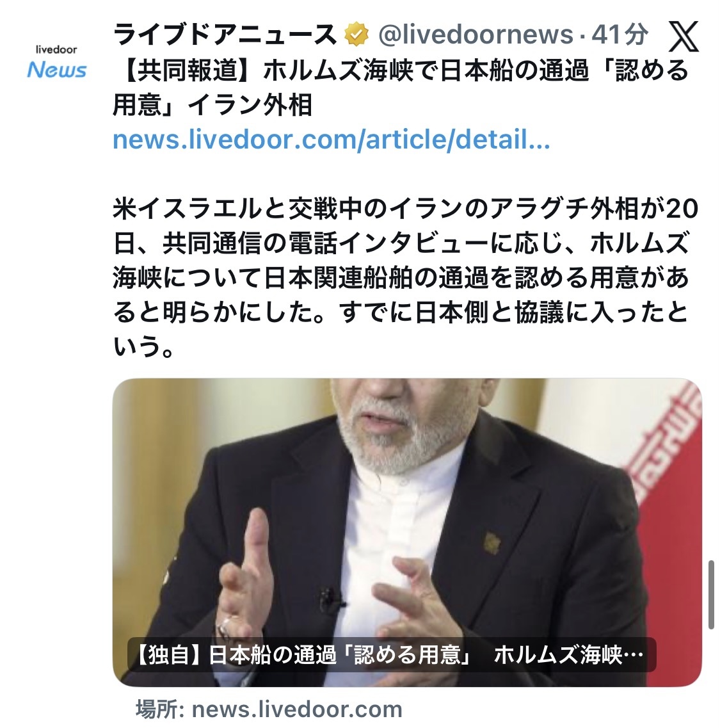Open the ライブドアニュース account name
Image resolution: width=720 pixels, height=728 pixels.
point(224,35)
